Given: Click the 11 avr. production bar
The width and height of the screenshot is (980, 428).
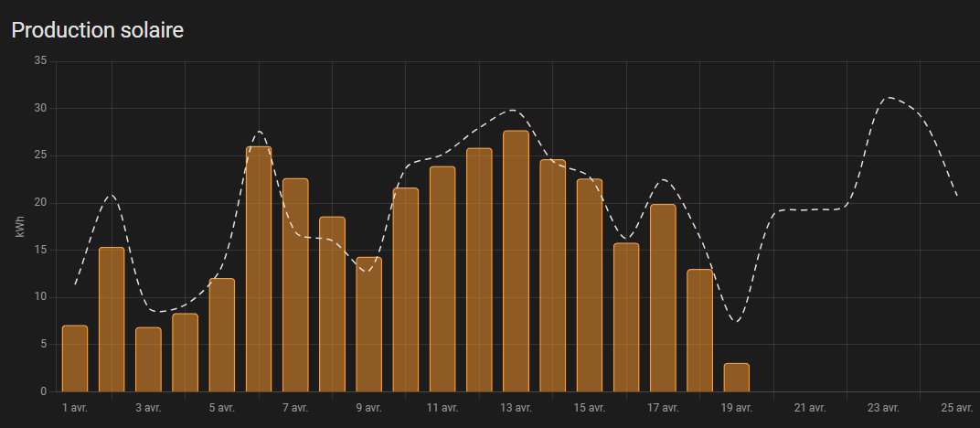Looking at the screenshot, I should [442, 279].
